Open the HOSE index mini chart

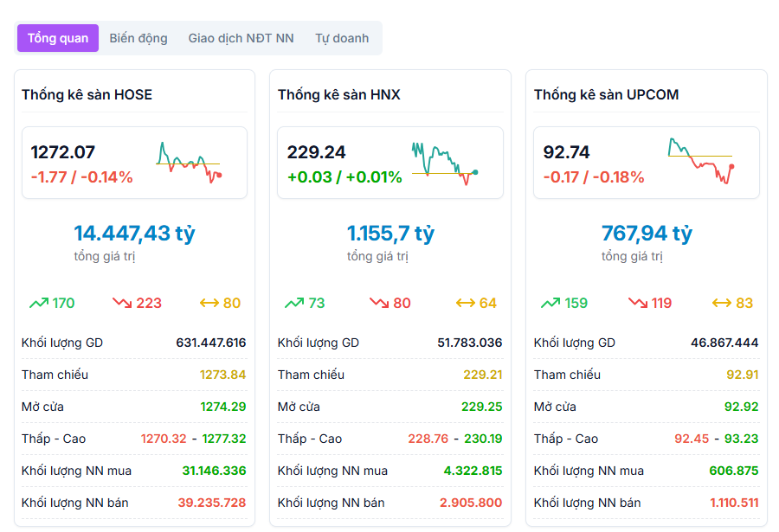click(x=189, y=163)
